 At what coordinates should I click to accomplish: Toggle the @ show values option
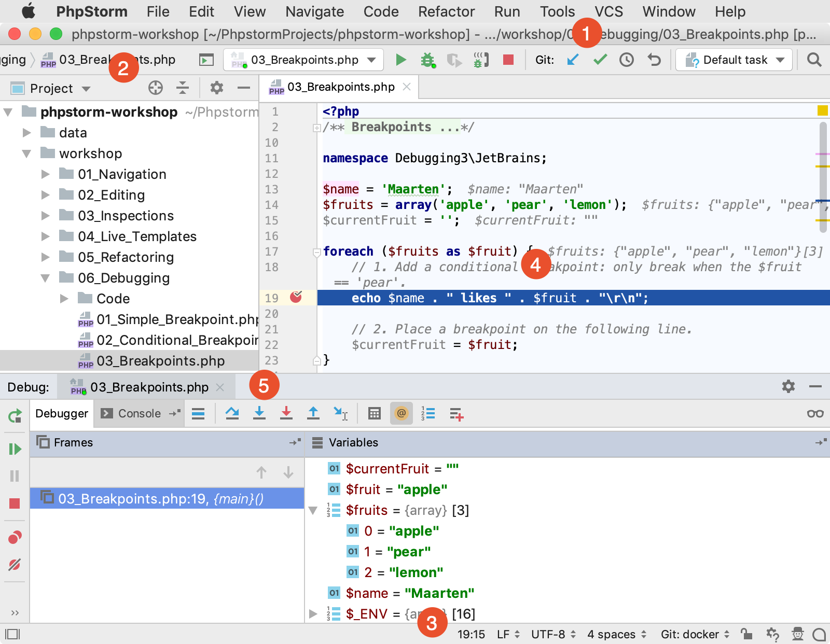point(401,413)
